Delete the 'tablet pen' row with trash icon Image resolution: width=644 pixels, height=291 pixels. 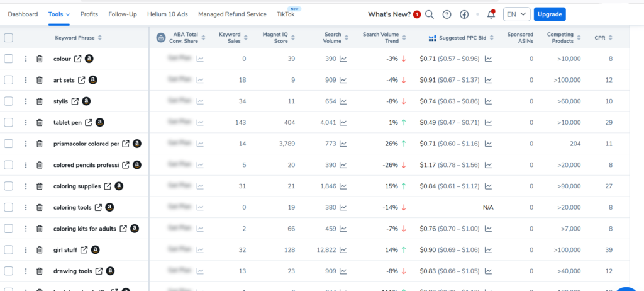coord(40,122)
